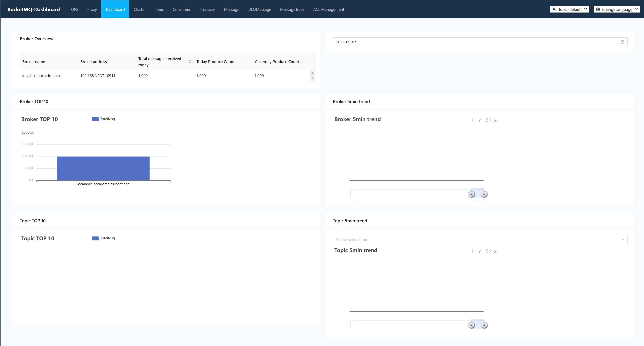Toggle TotalMsg legend in Topic TOP 10
The height and width of the screenshot is (346, 644).
[103, 238]
